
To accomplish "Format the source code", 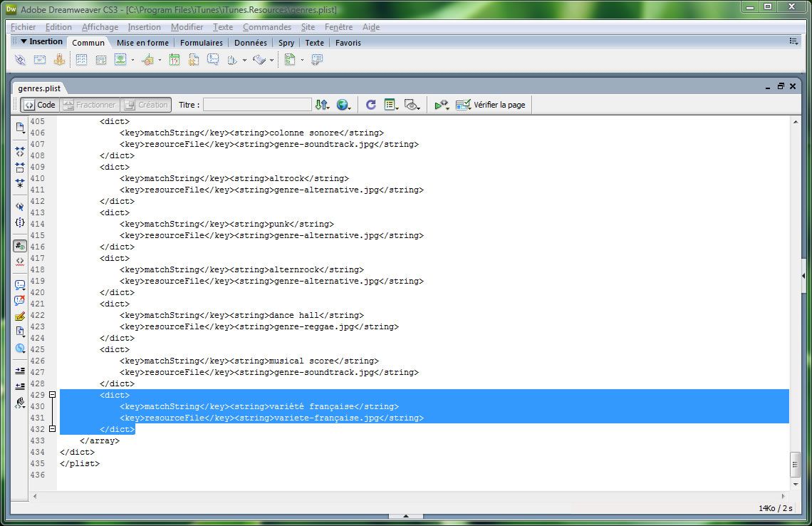I will point(20,403).
